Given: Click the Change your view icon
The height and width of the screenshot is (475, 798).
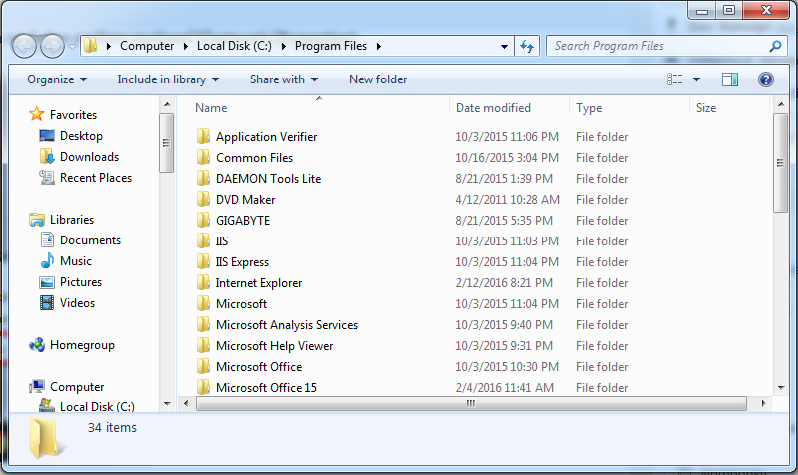Looking at the screenshot, I should point(674,79).
